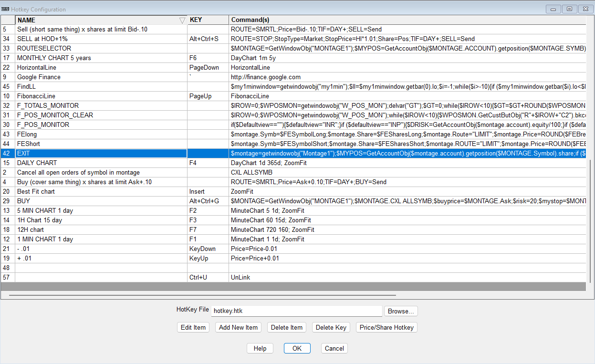Select the EXIT hotkey row
Image resolution: width=595 pixels, height=364 pixels.
point(293,153)
